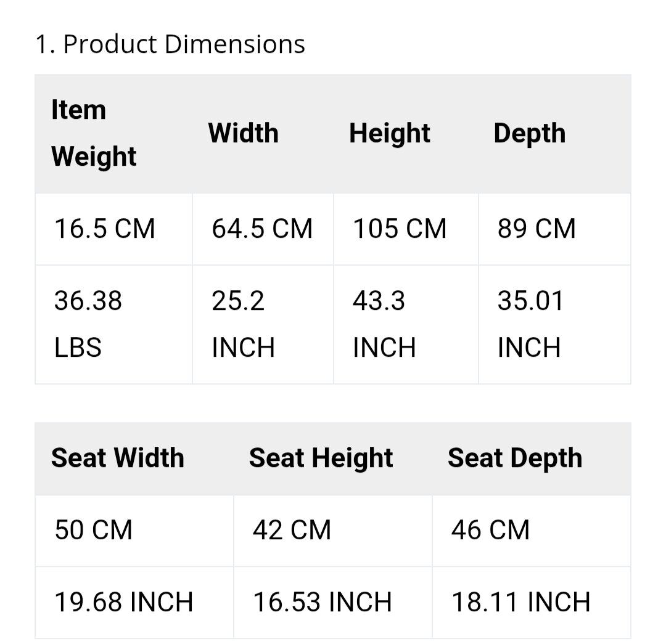Click the "1. Product Dimensions" heading
666x644 pixels.
click(170, 44)
